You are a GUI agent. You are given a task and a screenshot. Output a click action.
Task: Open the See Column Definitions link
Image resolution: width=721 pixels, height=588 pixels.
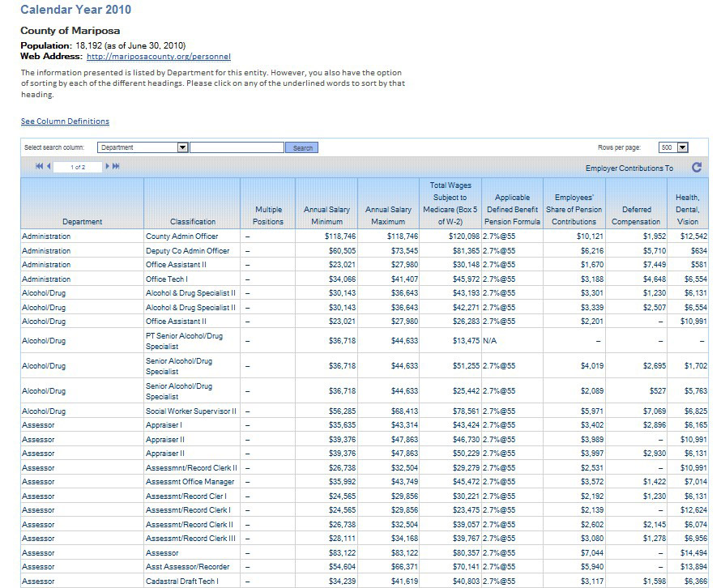pyautogui.click(x=65, y=121)
